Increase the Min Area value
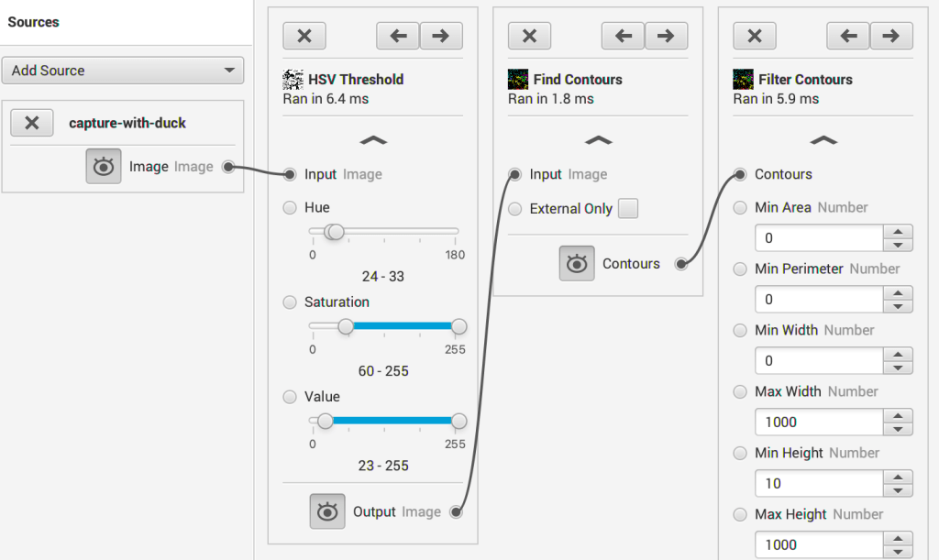The image size is (939, 560). [x=898, y=232]
